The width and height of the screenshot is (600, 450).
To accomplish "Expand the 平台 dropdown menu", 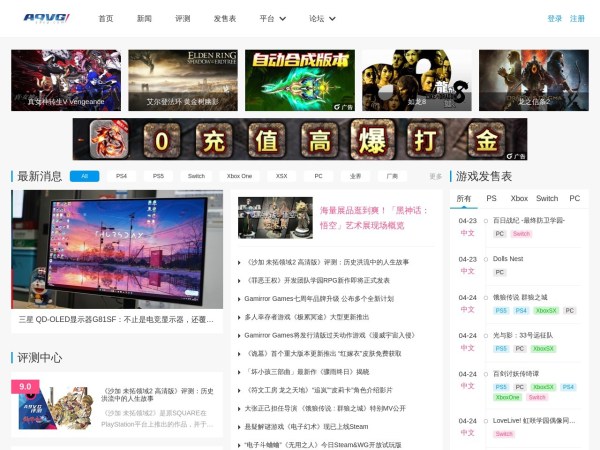I will (x=271, y=18).
